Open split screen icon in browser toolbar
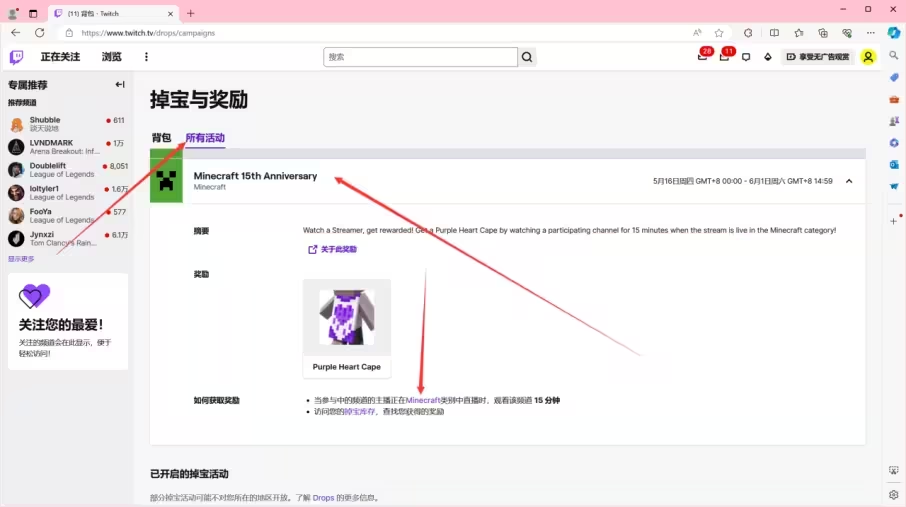The image size is (906, 507). point(774,33)
